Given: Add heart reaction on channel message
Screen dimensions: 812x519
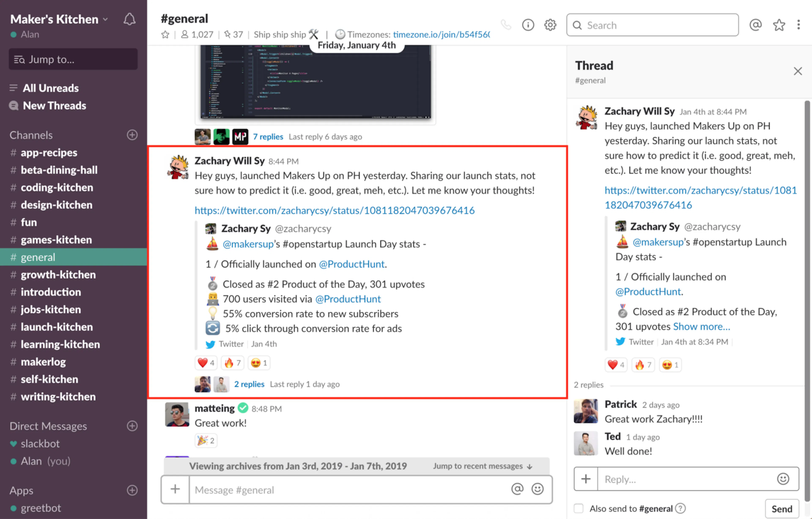Looking at the screenshot, I should pos(206,363).
